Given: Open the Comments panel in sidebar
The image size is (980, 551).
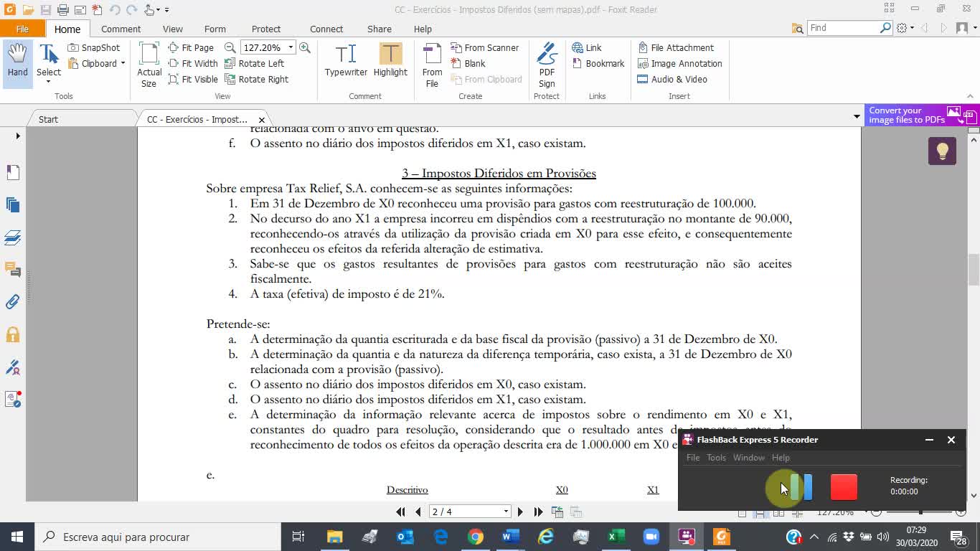Looking at the screenshot, I should 13,270.
